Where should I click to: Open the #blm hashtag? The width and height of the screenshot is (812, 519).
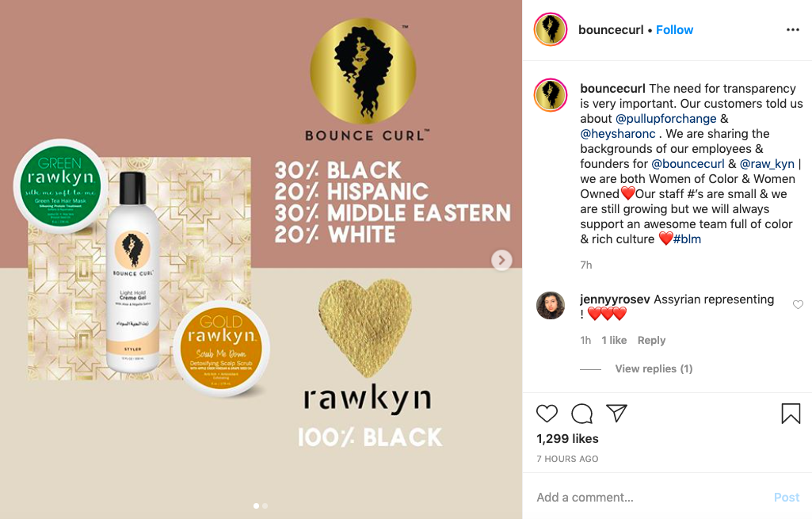687,239
